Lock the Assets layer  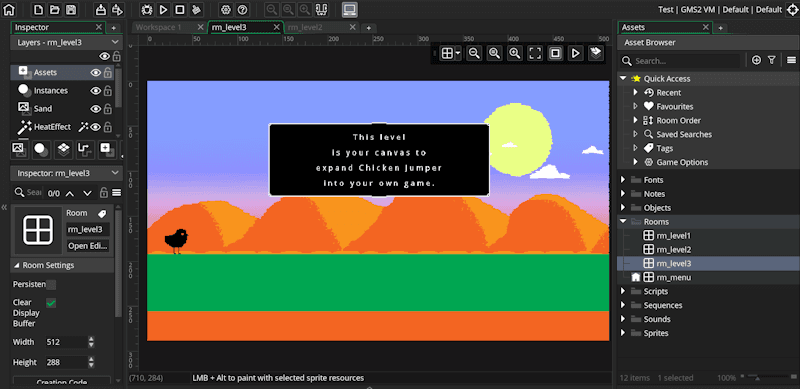pyautogui.click(x=108, y=73)
